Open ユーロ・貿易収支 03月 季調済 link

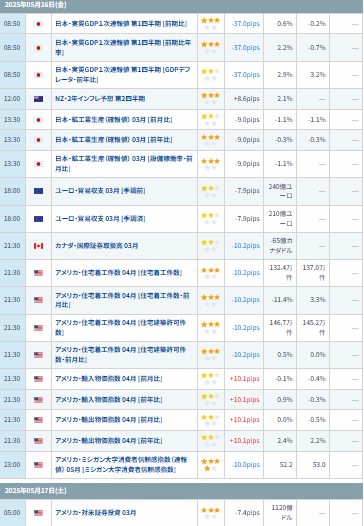pos(100,219)
